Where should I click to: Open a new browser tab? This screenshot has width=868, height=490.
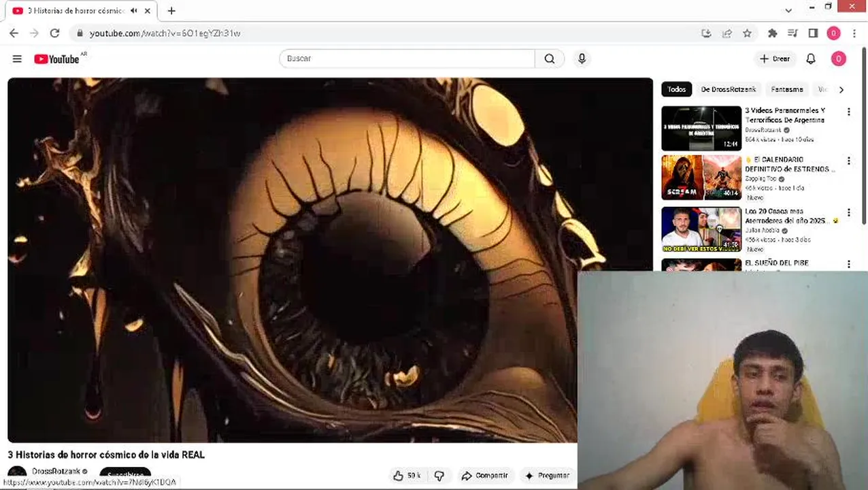coord(171,11)
